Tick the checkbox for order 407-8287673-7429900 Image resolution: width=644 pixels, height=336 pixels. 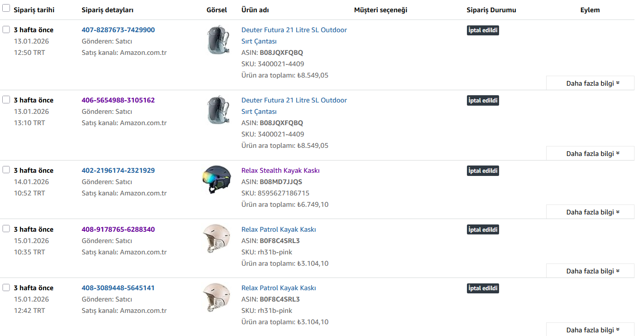click(6, 29)
